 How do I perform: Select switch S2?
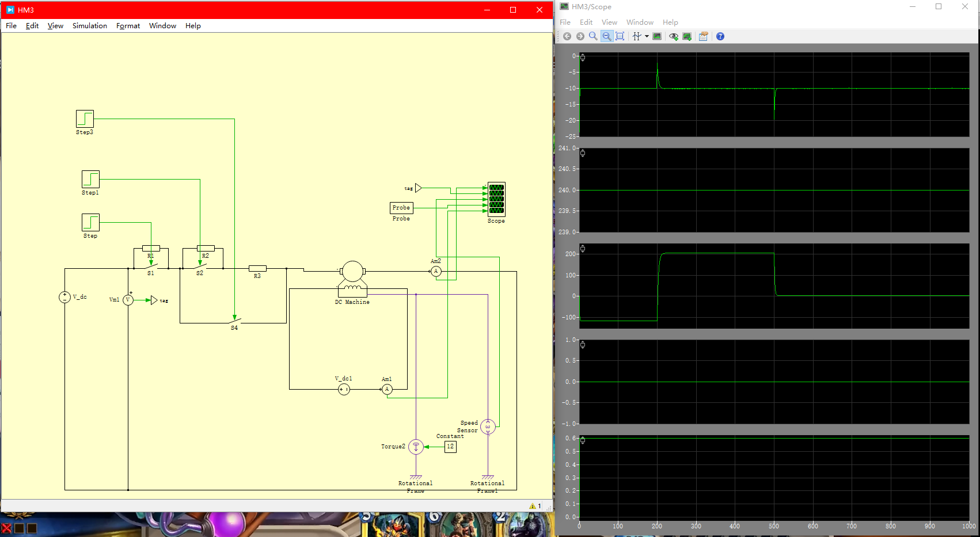click(x=200, y=267)
